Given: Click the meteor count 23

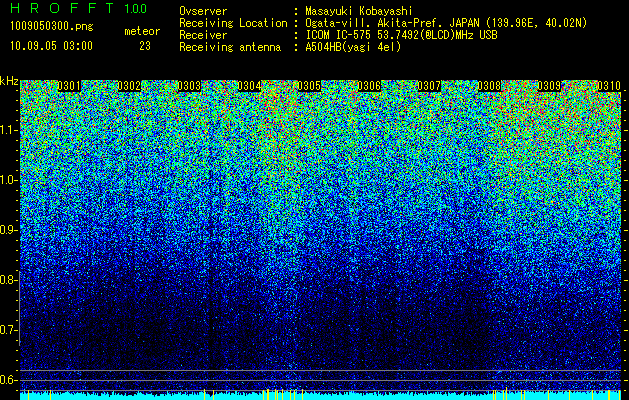Looking at the screenshot, I should tap(145, 46).
